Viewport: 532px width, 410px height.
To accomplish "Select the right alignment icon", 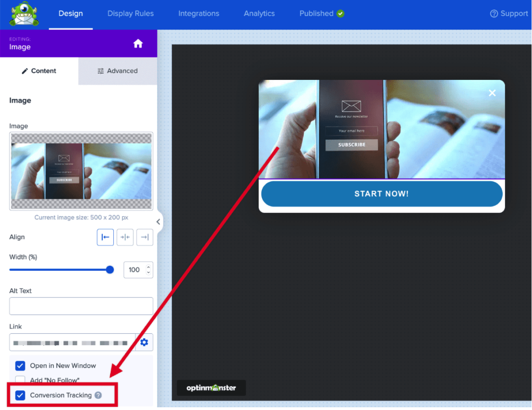I will 144,237.
